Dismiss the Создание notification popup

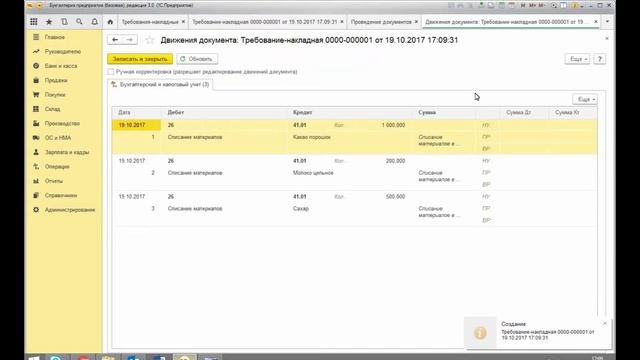point(605,323)
